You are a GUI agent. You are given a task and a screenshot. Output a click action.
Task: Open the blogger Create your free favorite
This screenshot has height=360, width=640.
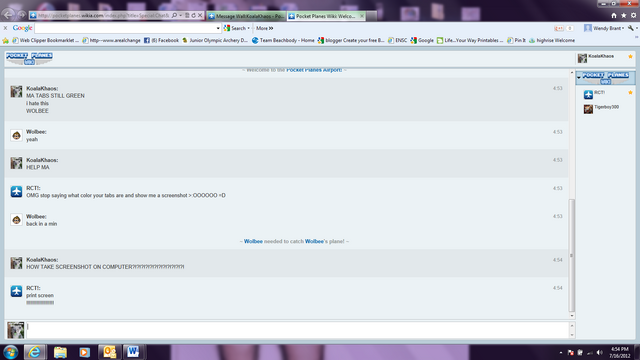(351, 40)
